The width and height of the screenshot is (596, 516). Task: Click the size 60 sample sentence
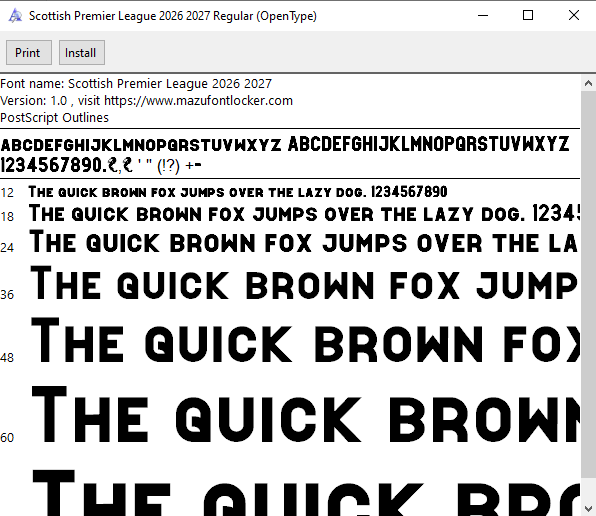point(306,415)
